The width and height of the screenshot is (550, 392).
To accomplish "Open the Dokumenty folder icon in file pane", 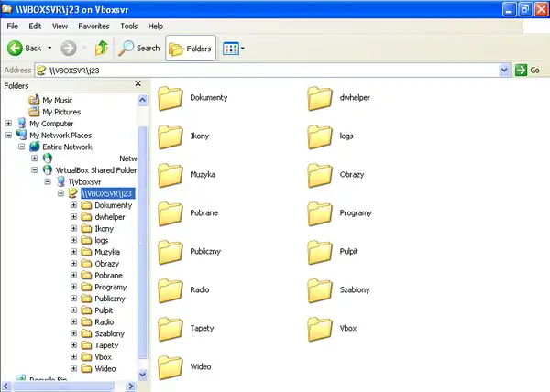I will [x=170, y=97].
